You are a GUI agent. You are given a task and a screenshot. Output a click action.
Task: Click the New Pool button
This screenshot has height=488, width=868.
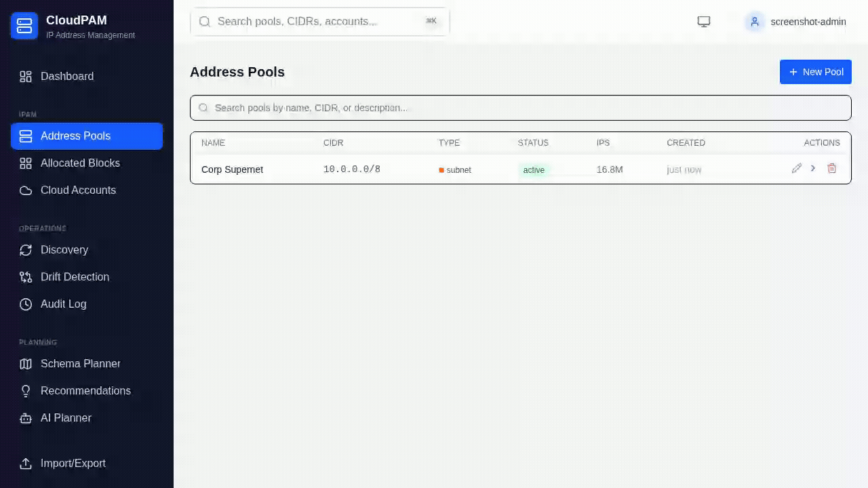coord(816,72)
